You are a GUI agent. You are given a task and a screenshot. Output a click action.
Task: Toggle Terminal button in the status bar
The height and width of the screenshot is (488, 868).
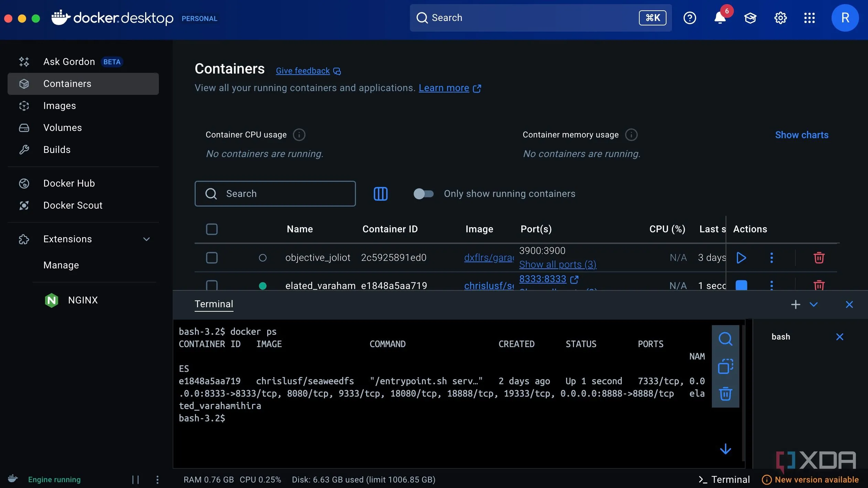[x=724, y=480]
